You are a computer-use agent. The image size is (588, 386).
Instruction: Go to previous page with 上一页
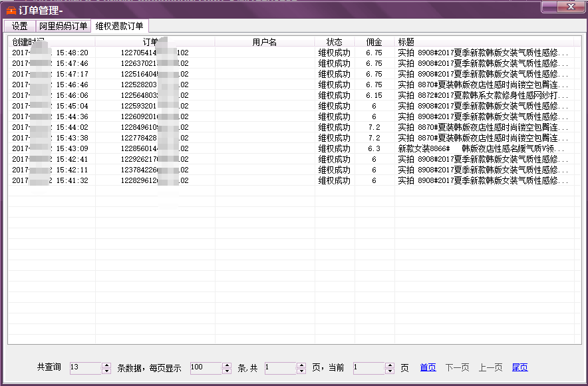[x=490, y=368]
